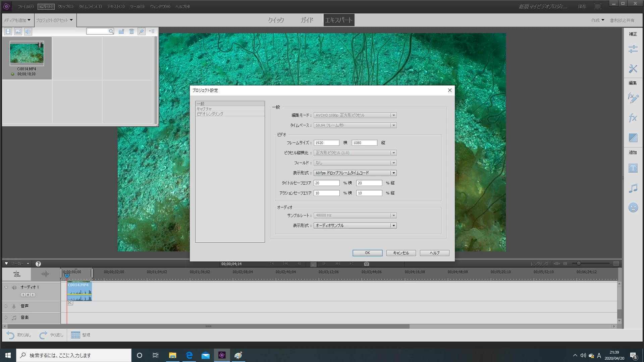Open the Music note icon in sidebar

pos(633,188)
